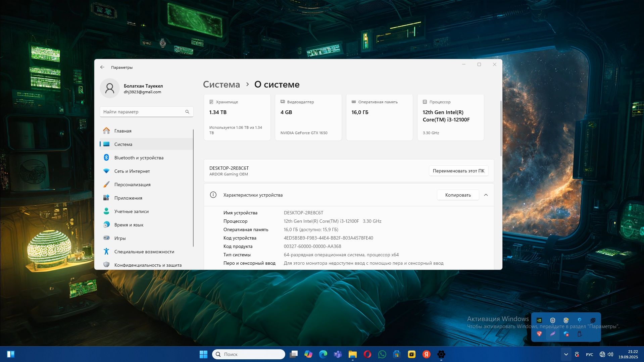Click the info icon beside Характеристики устройства

[213, 195]
